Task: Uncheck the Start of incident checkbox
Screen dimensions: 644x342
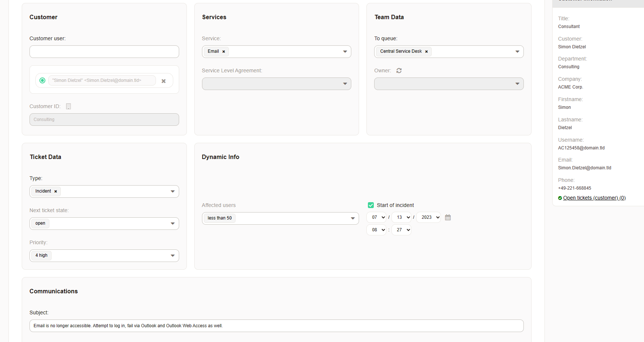Action: point(371,205)
